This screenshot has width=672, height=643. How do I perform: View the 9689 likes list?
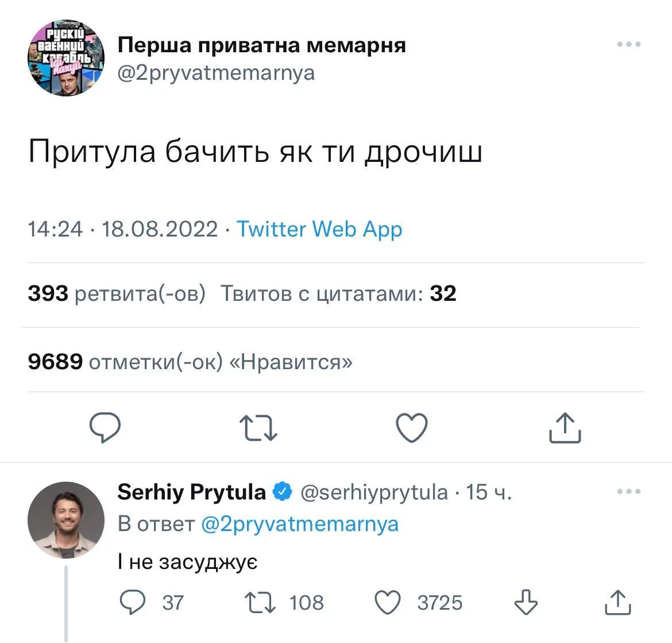click(x=190, y=362)
